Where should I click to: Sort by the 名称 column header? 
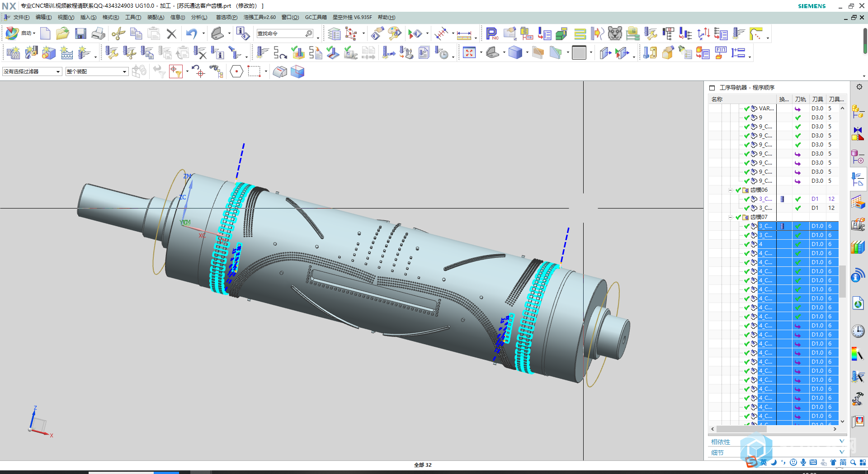point(742,99)
